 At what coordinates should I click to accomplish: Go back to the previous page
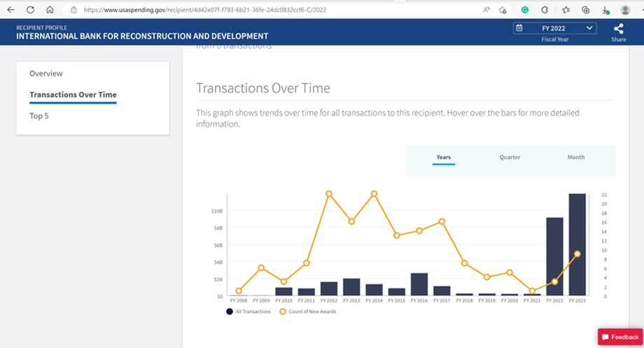[10, 9]
